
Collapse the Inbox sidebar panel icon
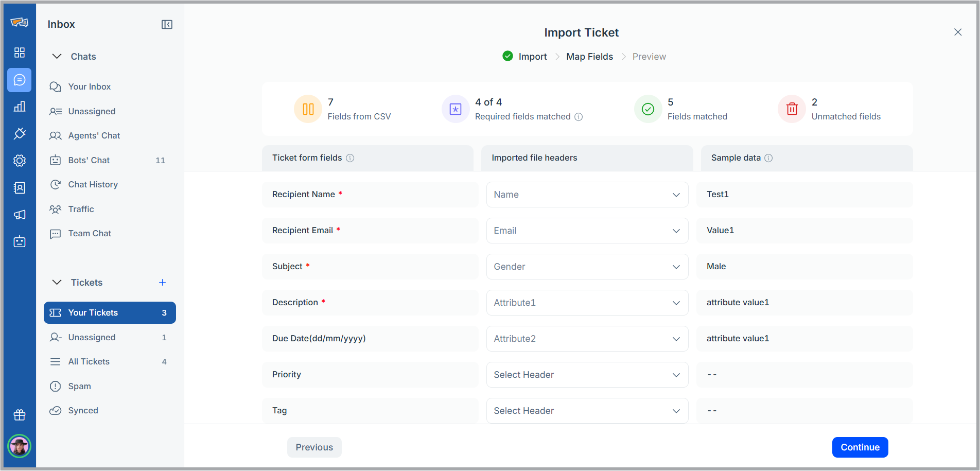(x=167, y=25)
